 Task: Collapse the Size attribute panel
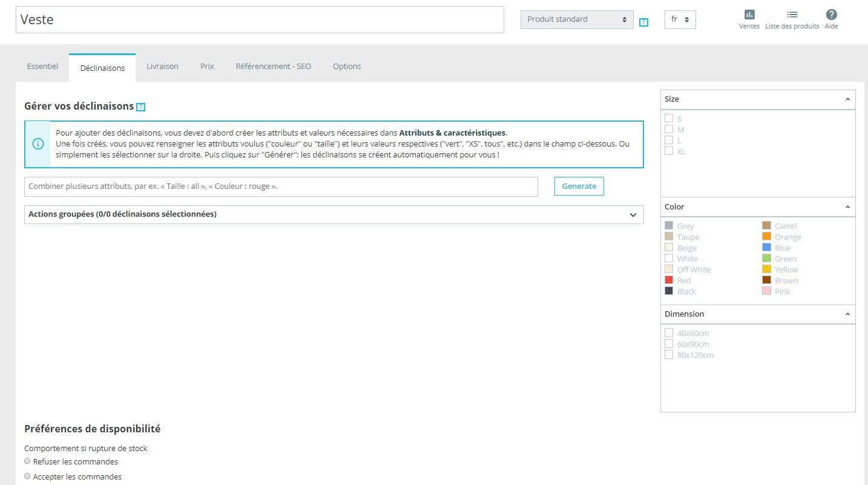847,99
